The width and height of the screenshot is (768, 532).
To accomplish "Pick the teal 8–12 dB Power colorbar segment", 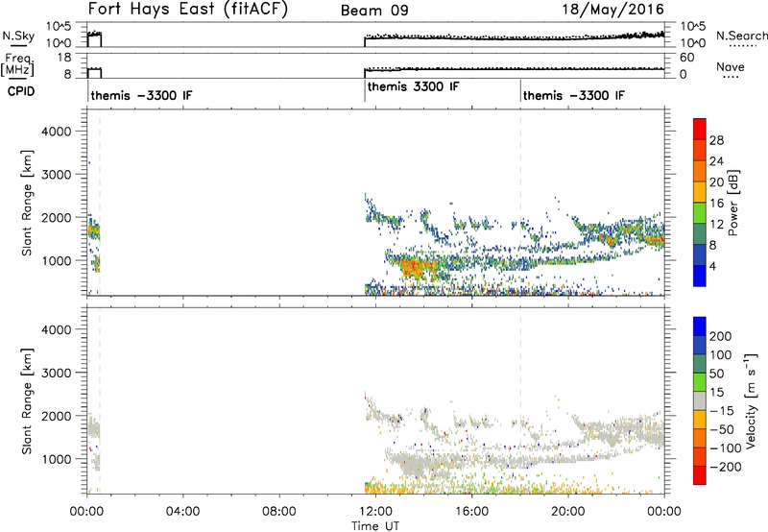I will pos(700,234).
